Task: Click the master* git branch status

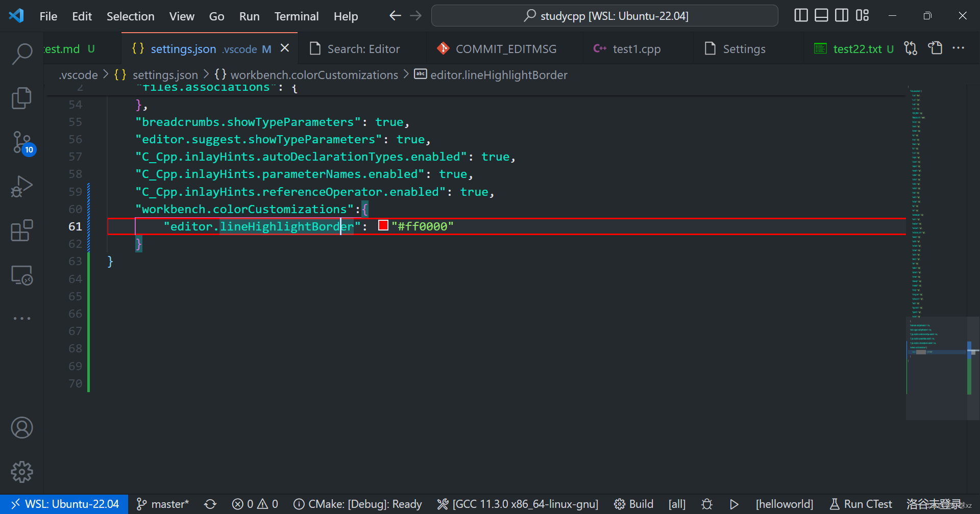Action: pos(163,504)
